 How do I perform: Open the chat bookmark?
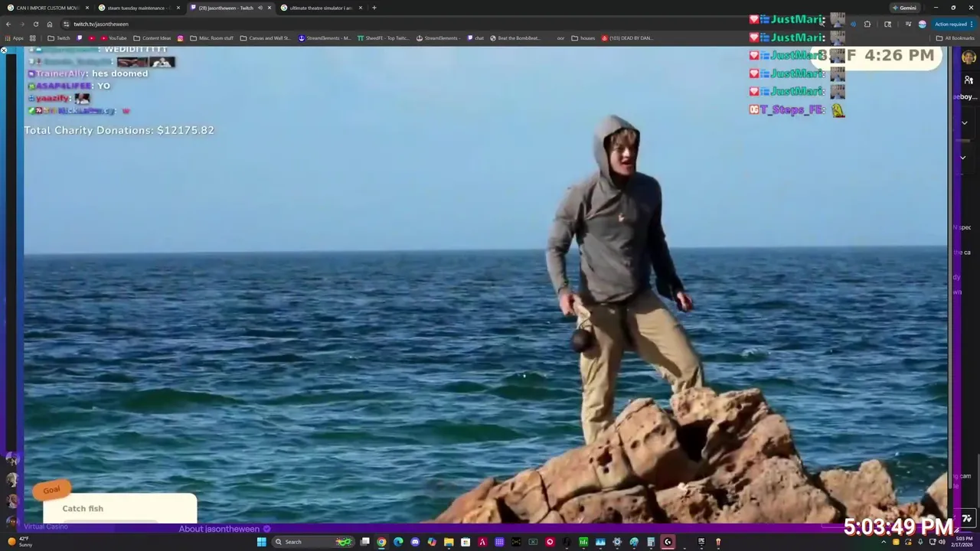click(475, 38)
